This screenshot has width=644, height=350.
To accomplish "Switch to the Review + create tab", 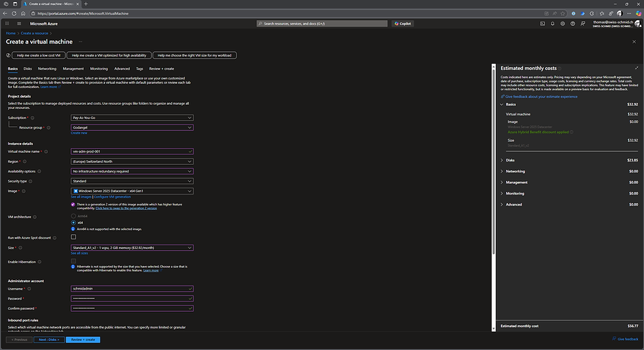I will 162,69.
